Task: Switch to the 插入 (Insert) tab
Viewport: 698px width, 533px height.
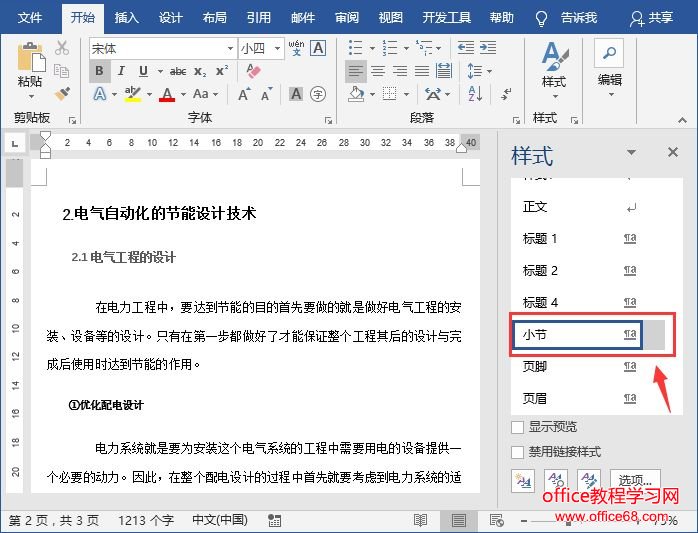Action: pyautogui.click(x=127, y=17)
